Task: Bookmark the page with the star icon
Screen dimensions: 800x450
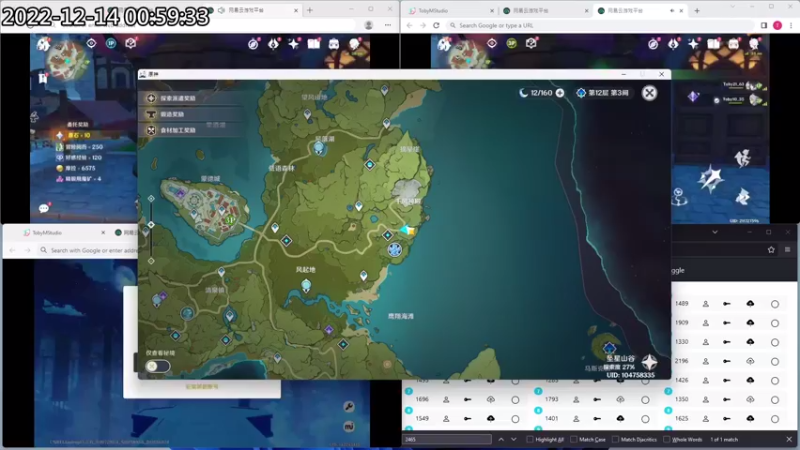Action: [x=771, y=249]
